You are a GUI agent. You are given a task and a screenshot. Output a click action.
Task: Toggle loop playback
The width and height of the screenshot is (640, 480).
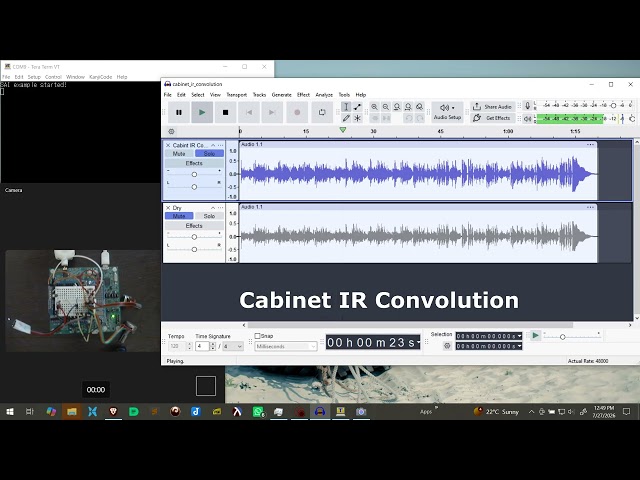(x=322, y=112)
